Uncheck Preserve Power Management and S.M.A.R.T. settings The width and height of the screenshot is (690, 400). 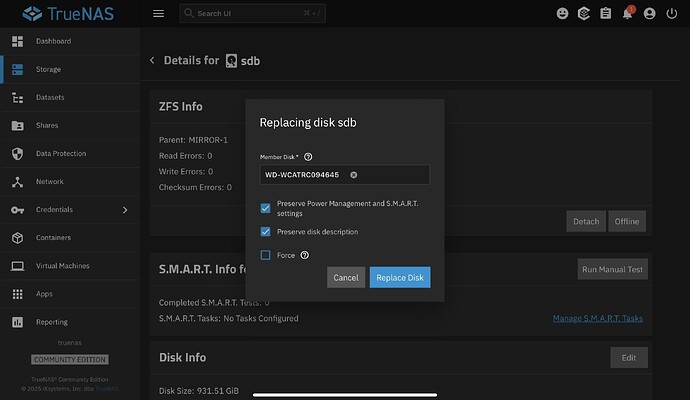click(266, 208)
